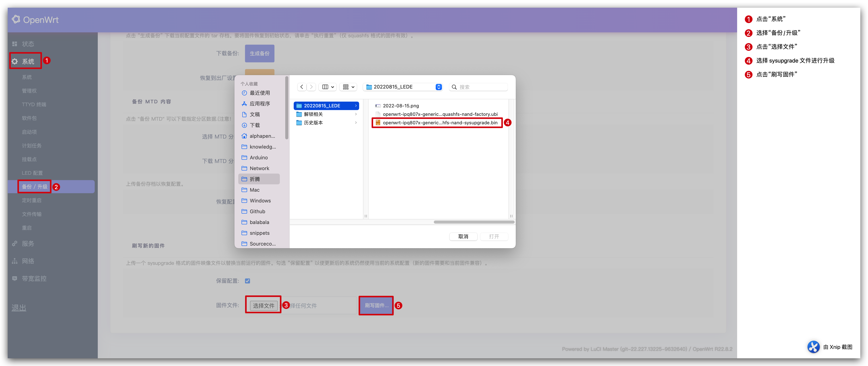The height and width of the screenshot is (366, 868).
Task: Expand the 历史版本 folder chevron
Action: point(355,123)
